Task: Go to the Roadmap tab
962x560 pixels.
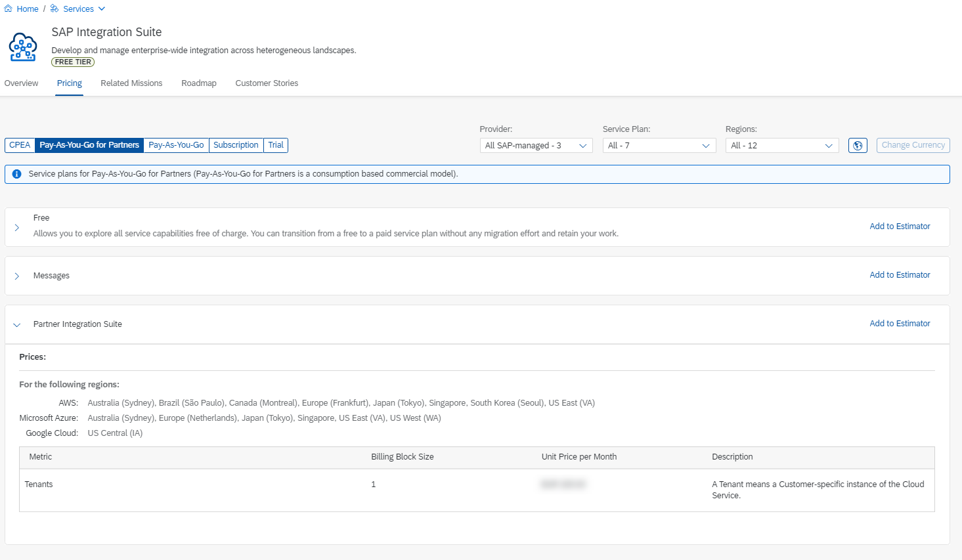Action: coord(199,83)
